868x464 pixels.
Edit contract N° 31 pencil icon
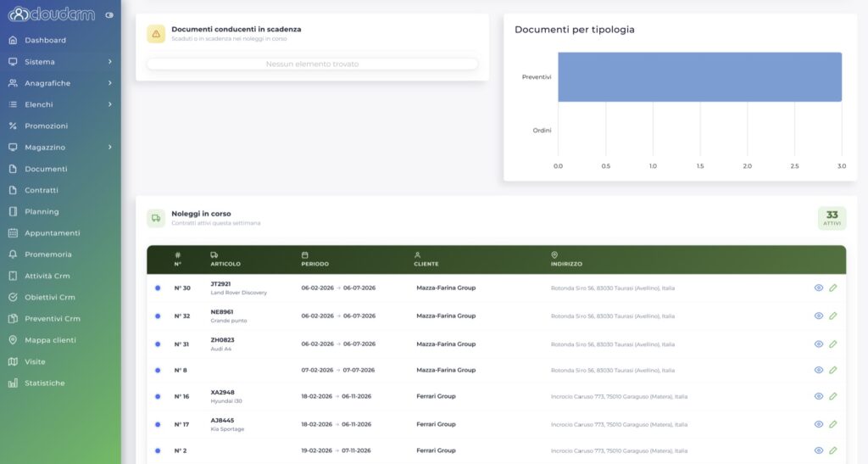(833, 344)
